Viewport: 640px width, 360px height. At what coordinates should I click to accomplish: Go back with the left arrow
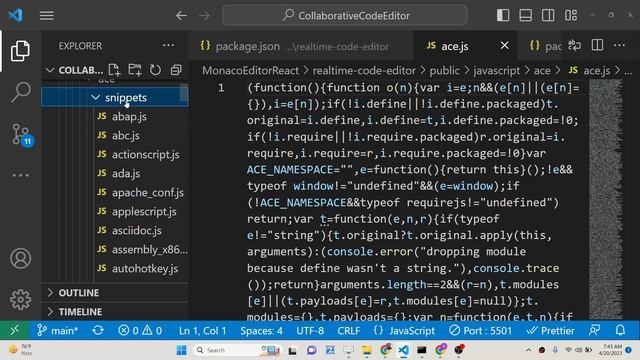tap(182, 16)
